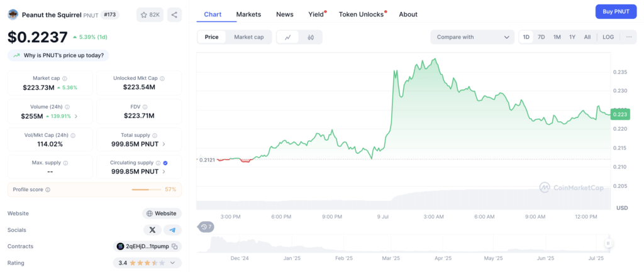Select the 7D time range
This screenshot has height=272, width=644.
point(541,37)
